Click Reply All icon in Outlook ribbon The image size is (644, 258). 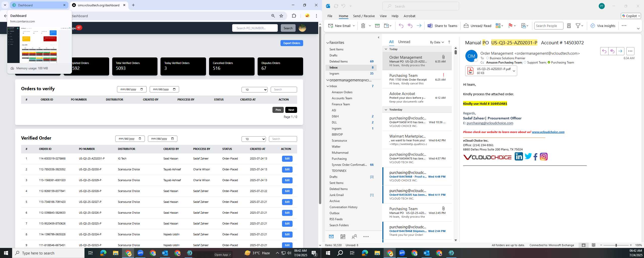click(410, 26)
